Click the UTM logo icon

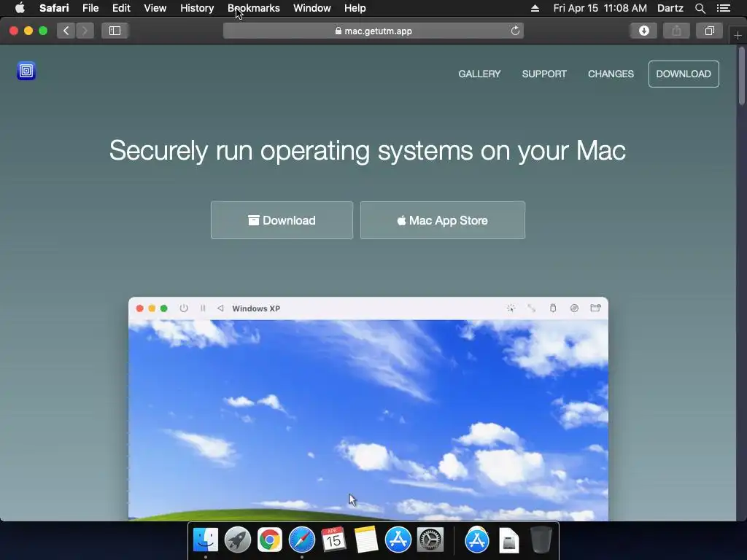(x=26, y=71)
